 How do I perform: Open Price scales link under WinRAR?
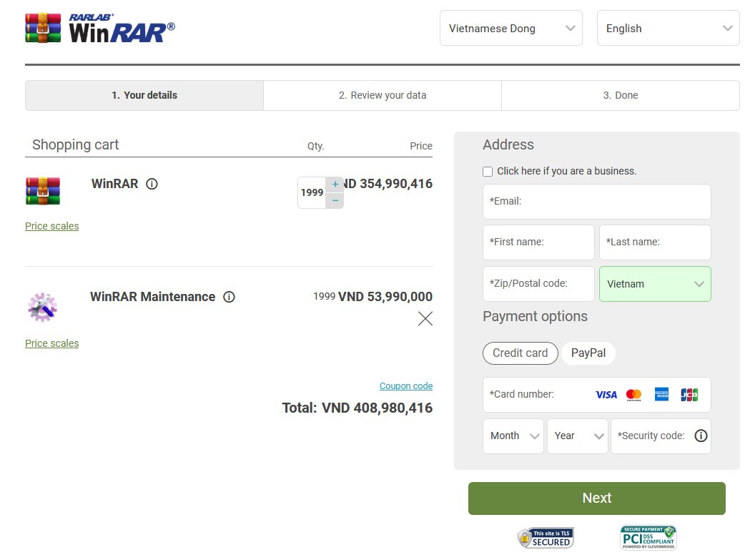tap(51, 226)
